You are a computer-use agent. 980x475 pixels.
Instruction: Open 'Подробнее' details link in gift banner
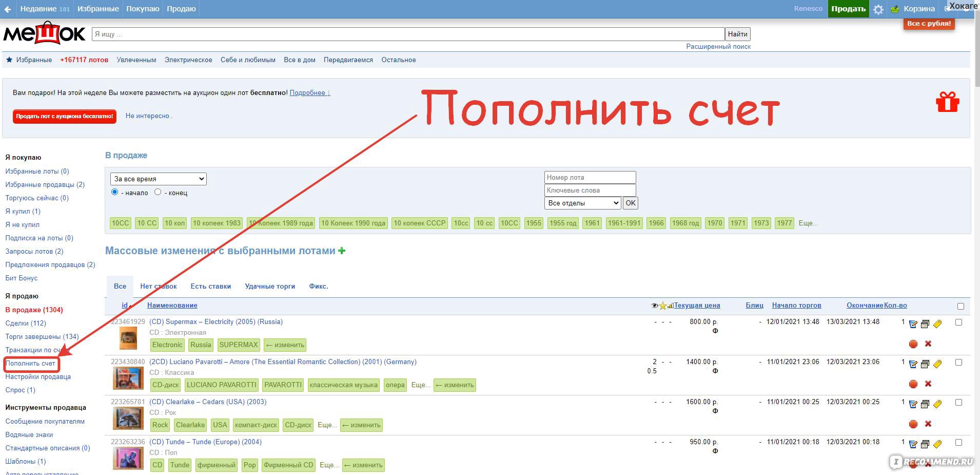310,93
